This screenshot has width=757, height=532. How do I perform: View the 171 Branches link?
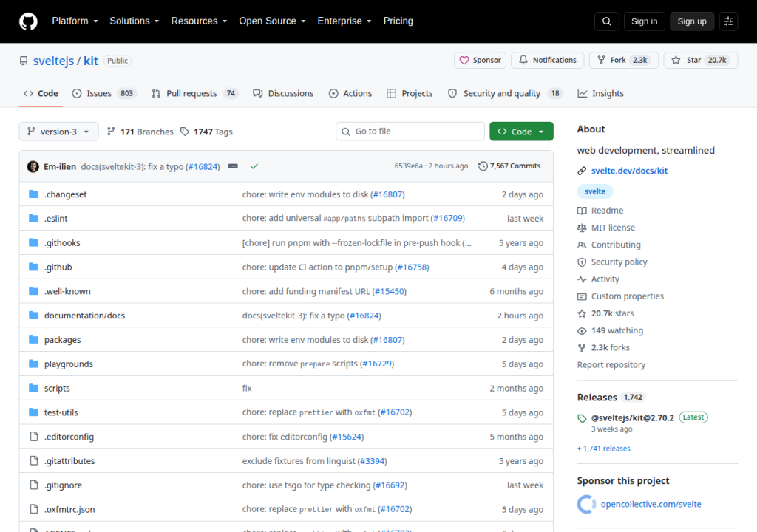pos(140,132)
